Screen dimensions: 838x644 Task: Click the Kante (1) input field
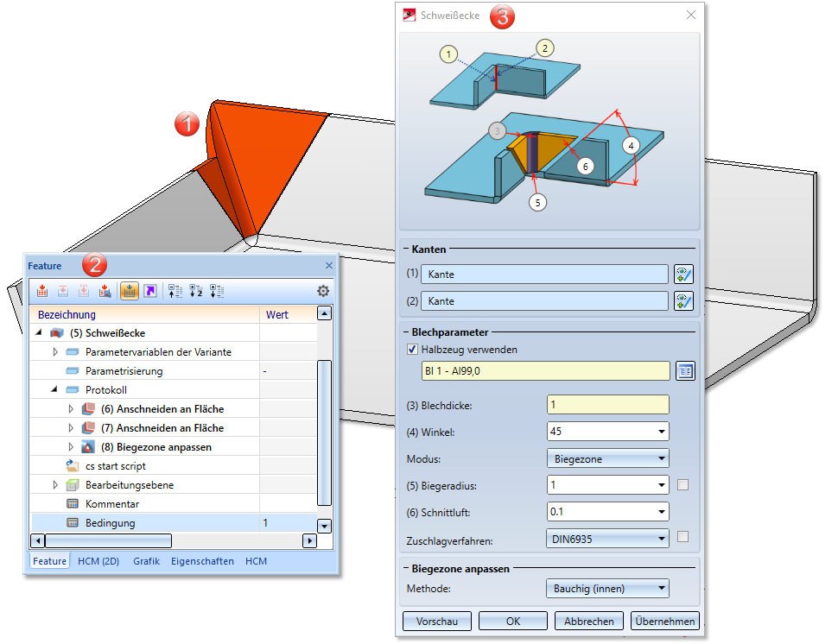coord(544,275)
